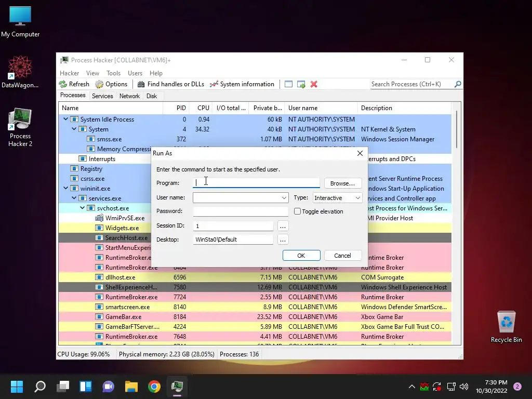Switch to the Disk tab
532x399 pixels.
point(152,96)
